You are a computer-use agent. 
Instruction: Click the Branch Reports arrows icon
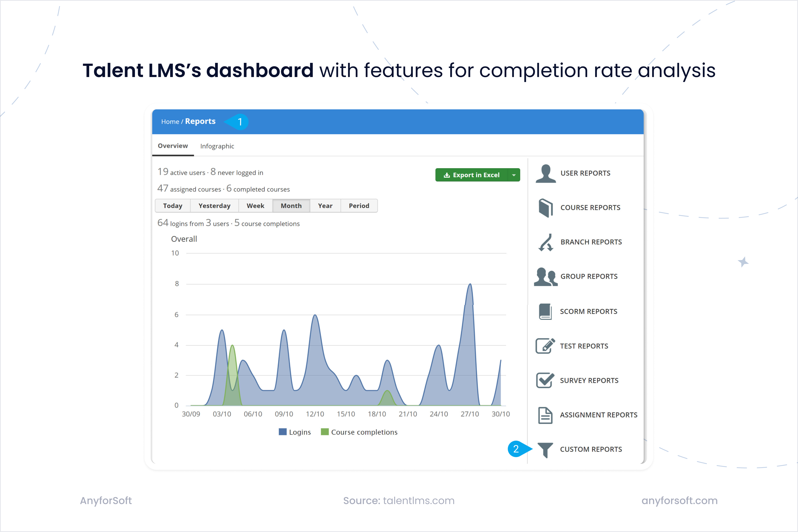[546, 242]
